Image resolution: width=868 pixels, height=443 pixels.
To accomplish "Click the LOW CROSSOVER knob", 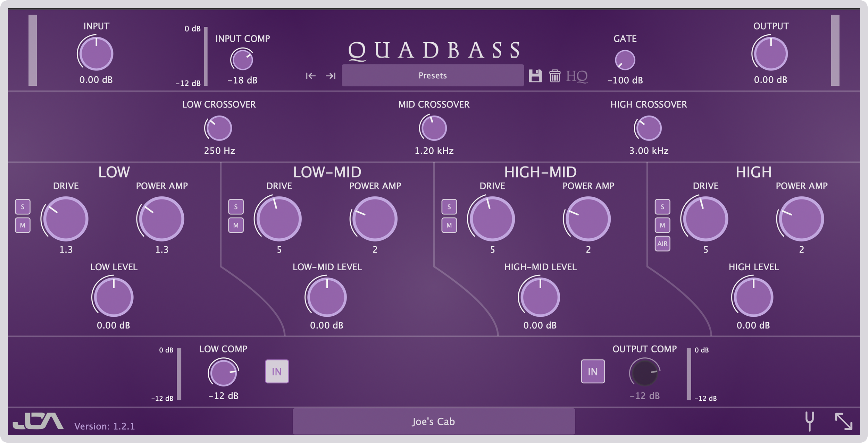I will tap(219, 128).
